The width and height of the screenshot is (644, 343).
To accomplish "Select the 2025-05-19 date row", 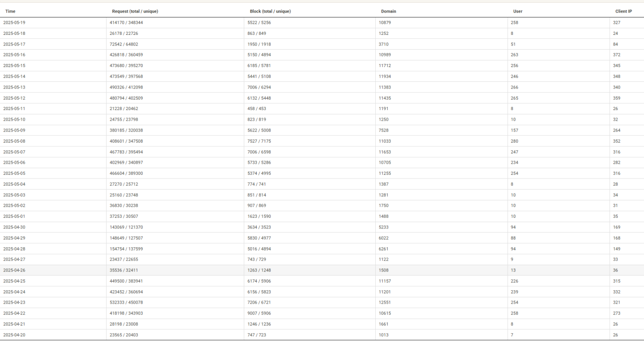I will pyautogui.click(x=14, y=22).
